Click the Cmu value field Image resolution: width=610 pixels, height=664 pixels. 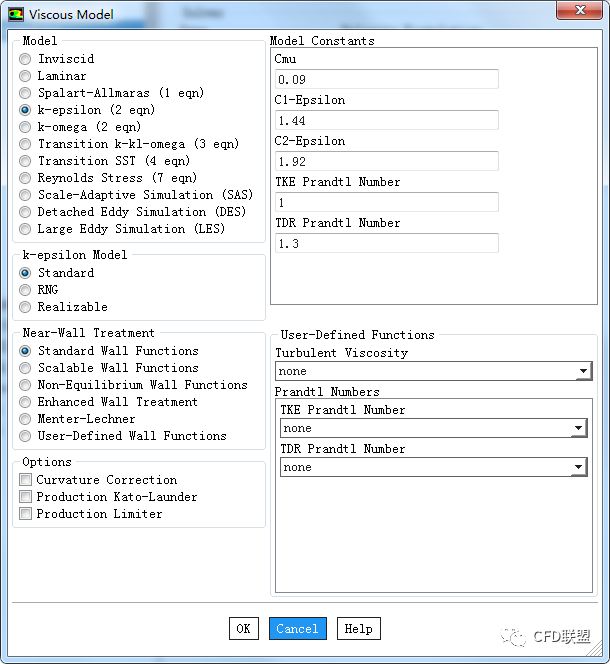click(387, 79)
